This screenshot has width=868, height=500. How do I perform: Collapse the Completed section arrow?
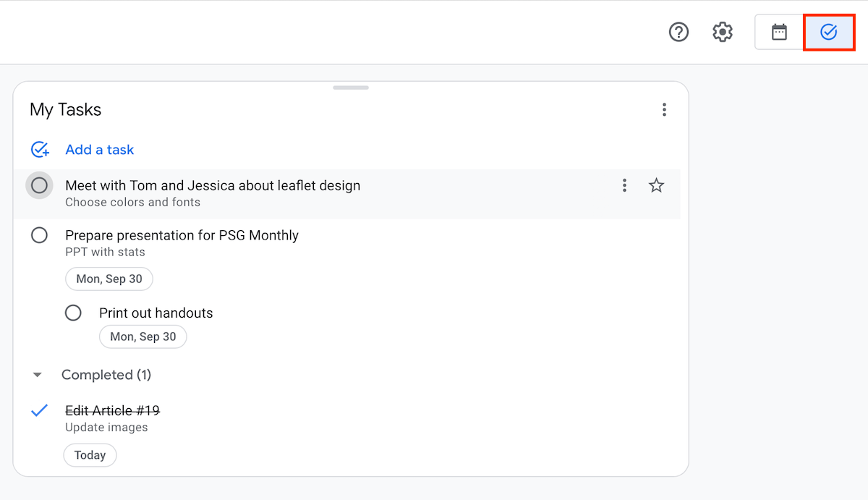tap(38, 375)
